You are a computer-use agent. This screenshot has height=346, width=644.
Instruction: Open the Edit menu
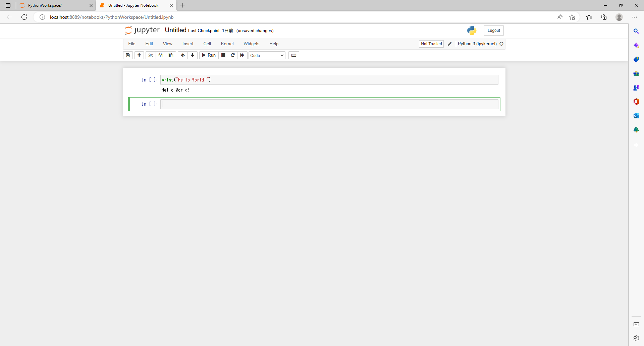tap(149, 44)
